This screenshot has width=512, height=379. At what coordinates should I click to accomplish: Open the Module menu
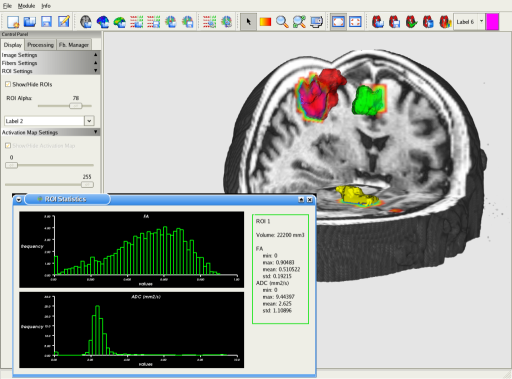[x=26, y=6]
